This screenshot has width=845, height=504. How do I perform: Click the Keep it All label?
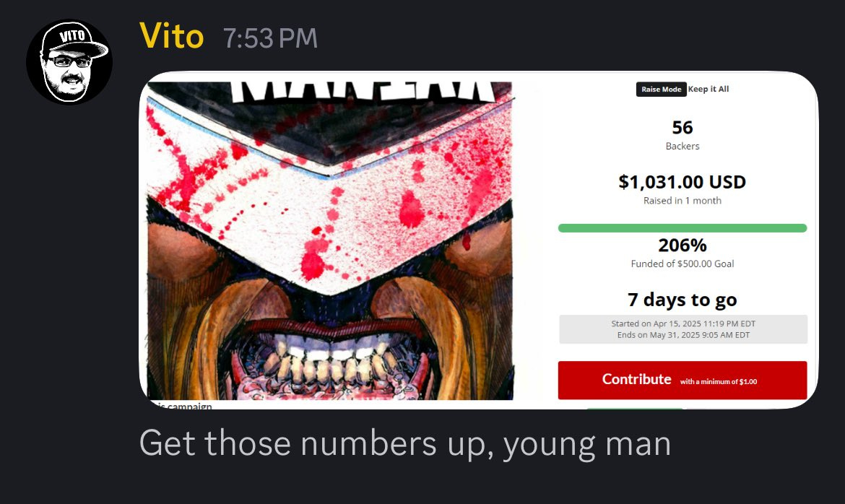[708, 89]
